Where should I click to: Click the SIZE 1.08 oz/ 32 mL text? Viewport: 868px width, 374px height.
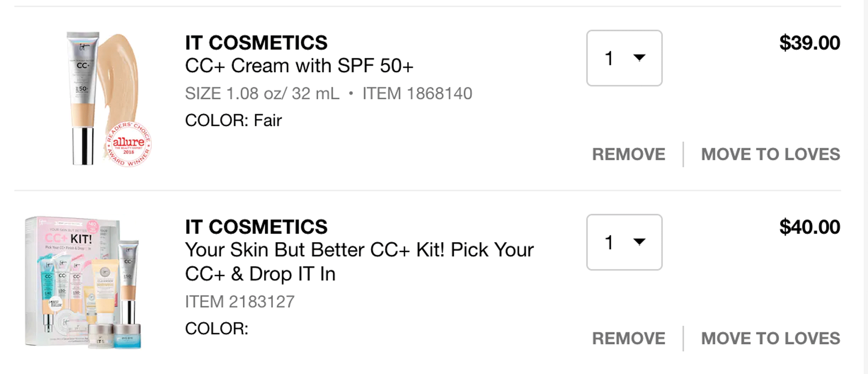(x=262, y=93)
